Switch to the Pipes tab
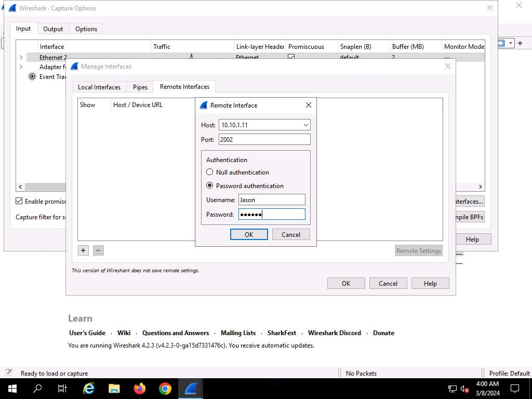Image resolution: width=532 pixels, height=399 pixels. coord(140,87)
